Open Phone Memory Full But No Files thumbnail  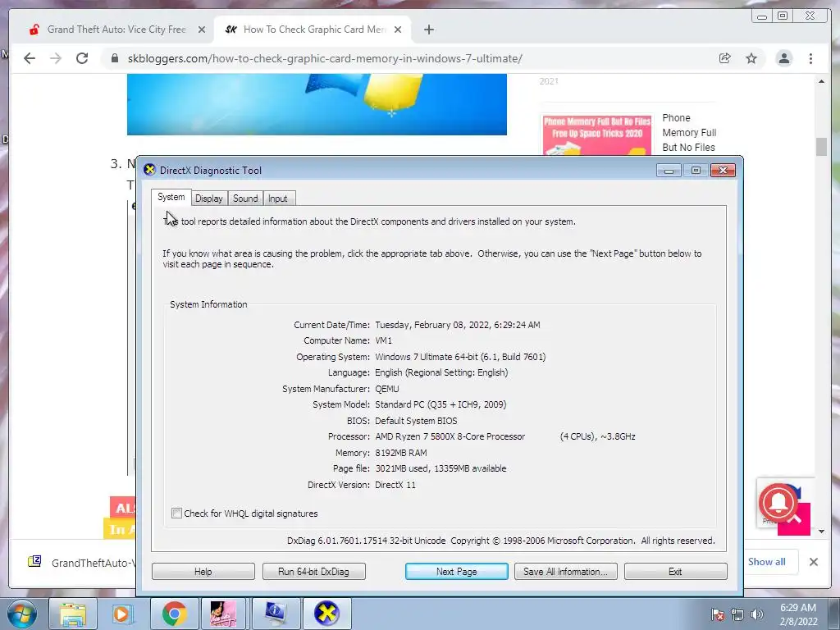click(597, 135)
